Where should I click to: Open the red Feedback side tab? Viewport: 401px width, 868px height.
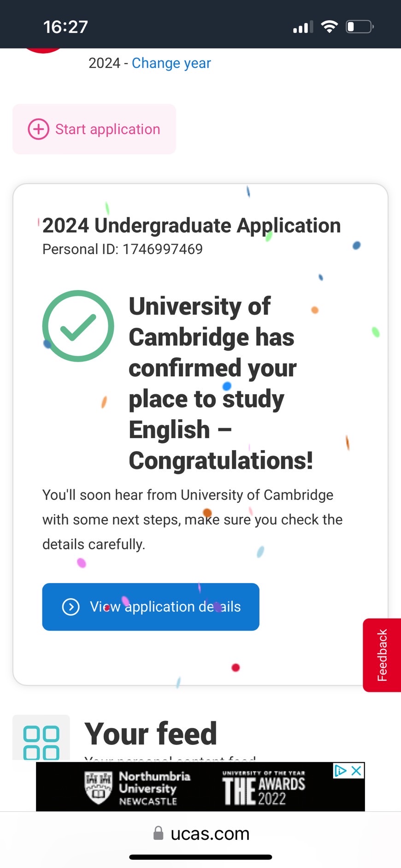(x=382, y=655)
